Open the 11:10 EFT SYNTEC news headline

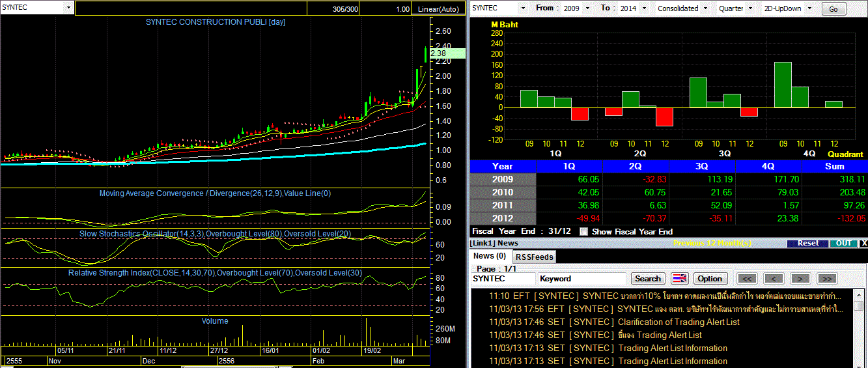click(x=664, y=296)
